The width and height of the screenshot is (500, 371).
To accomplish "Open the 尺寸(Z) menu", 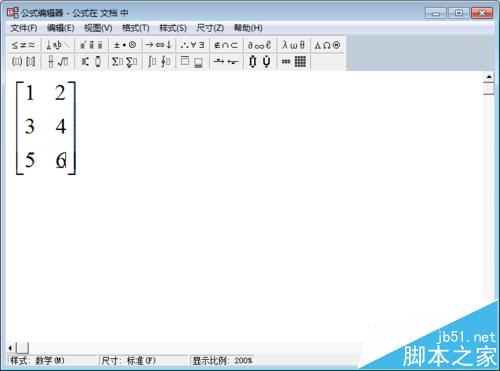I will 210,28.
